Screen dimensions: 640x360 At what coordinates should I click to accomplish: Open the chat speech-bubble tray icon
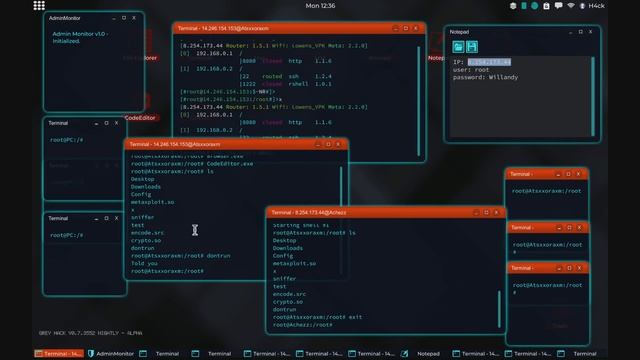tap(558, 6)
